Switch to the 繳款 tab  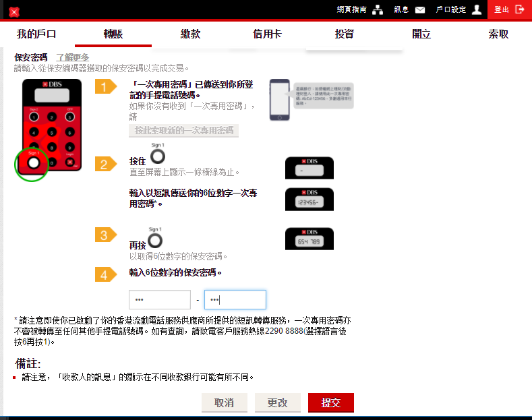click(190, 34)
